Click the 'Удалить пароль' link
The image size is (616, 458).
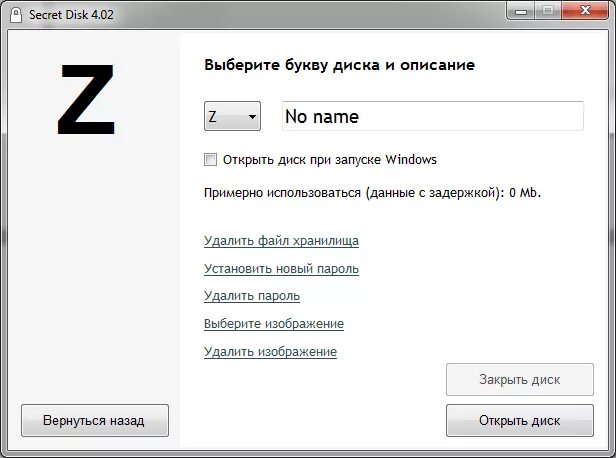pos(251,296)
